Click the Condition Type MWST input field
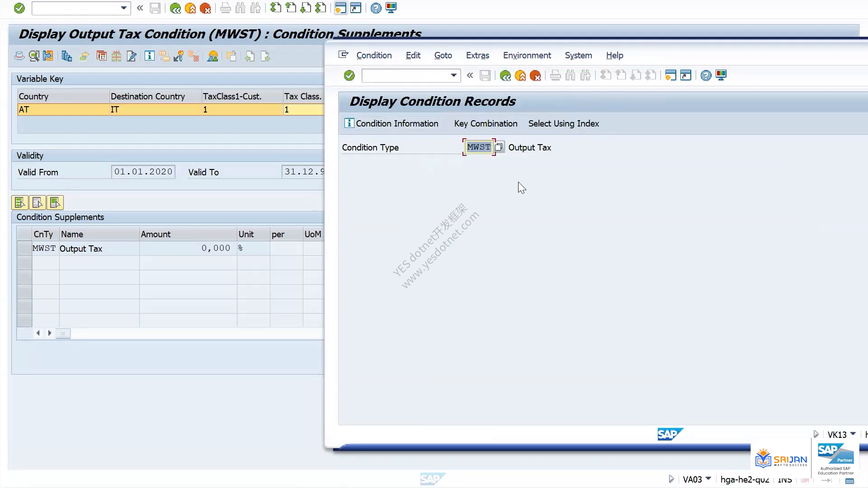Image resolution: width=868 pixels, height=488 pixels. pos(479,147)
